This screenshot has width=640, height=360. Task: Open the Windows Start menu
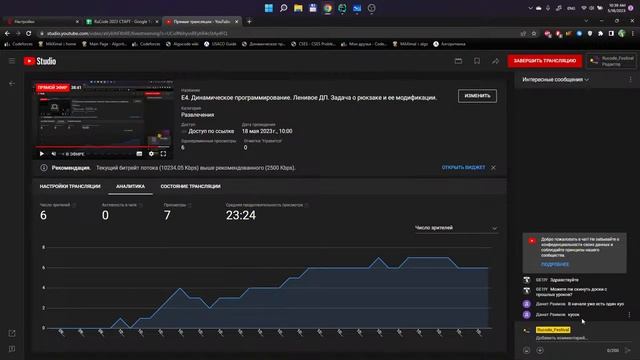pos(269,8)
